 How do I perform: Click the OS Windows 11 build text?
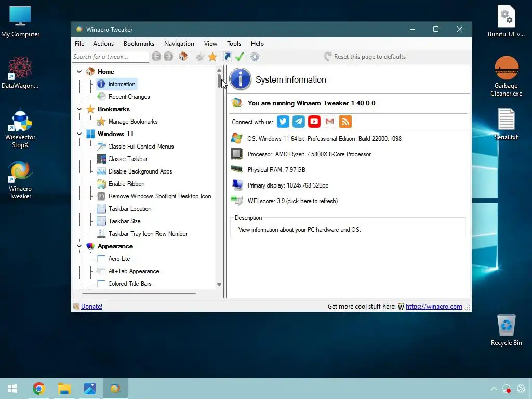click(324, 138)
